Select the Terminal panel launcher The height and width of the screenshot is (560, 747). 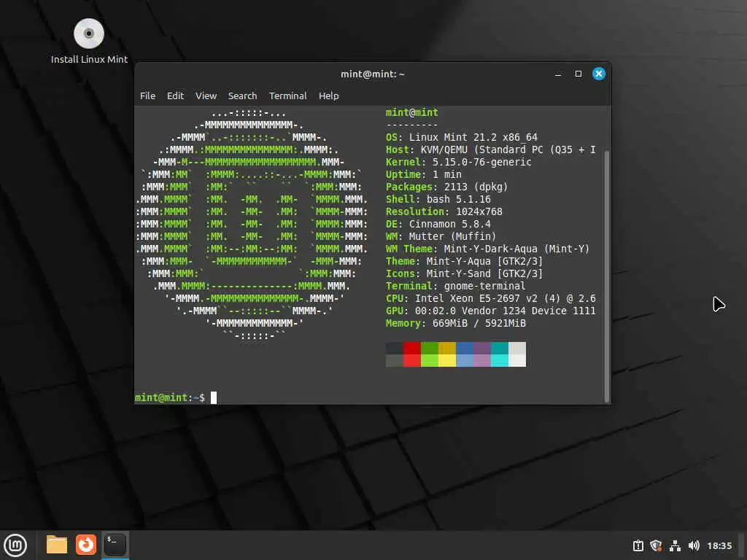[x=115, y=545]
